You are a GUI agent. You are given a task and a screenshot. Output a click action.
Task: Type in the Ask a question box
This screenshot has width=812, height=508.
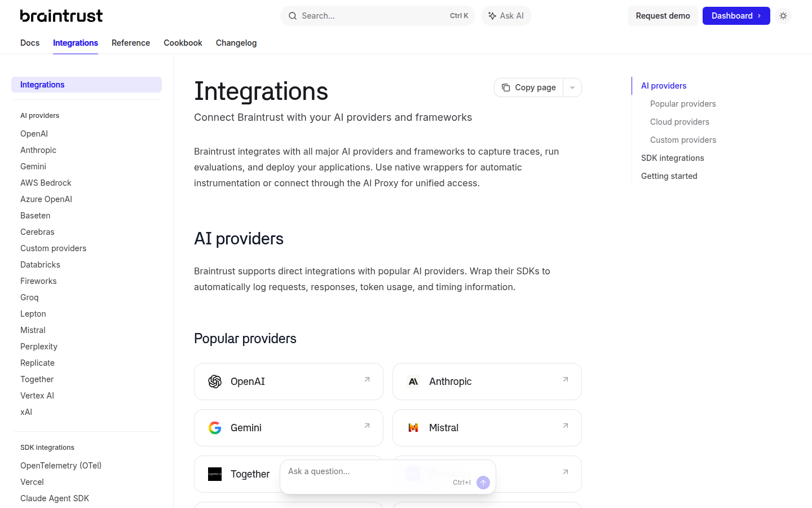[367, 471]
